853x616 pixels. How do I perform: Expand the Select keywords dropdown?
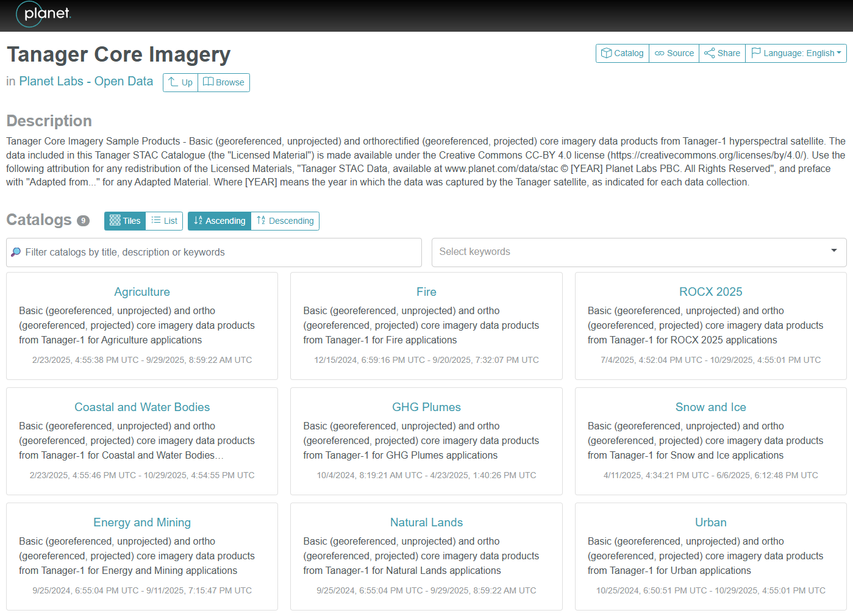coord(639,252)
